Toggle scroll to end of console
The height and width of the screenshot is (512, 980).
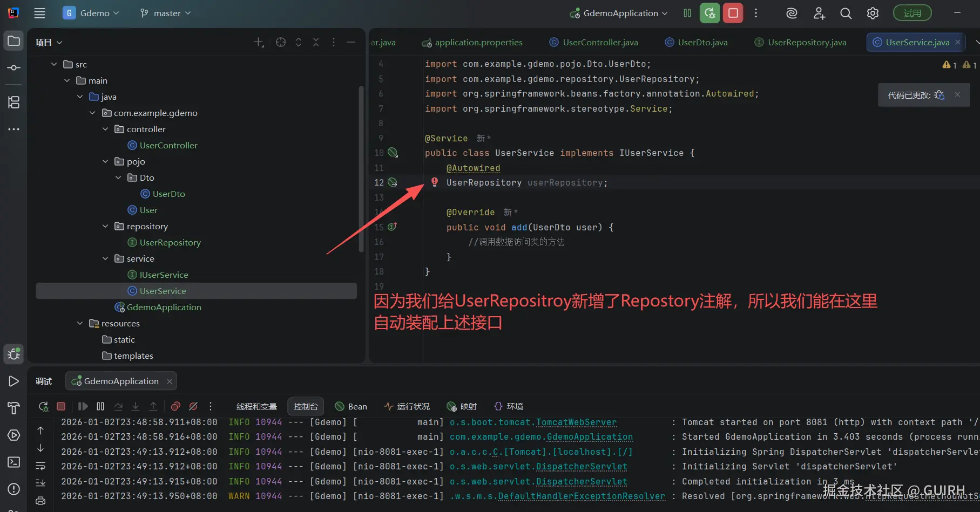click(x=40, y=483)
